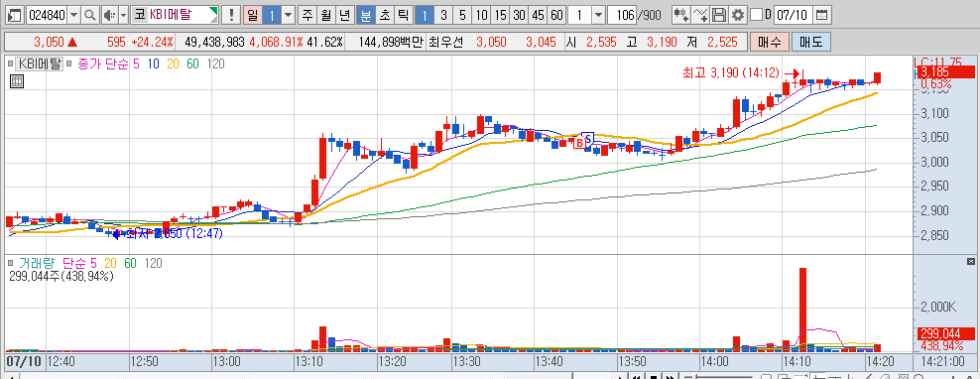Toggle the small square before 종가 단순 legend

69,63
